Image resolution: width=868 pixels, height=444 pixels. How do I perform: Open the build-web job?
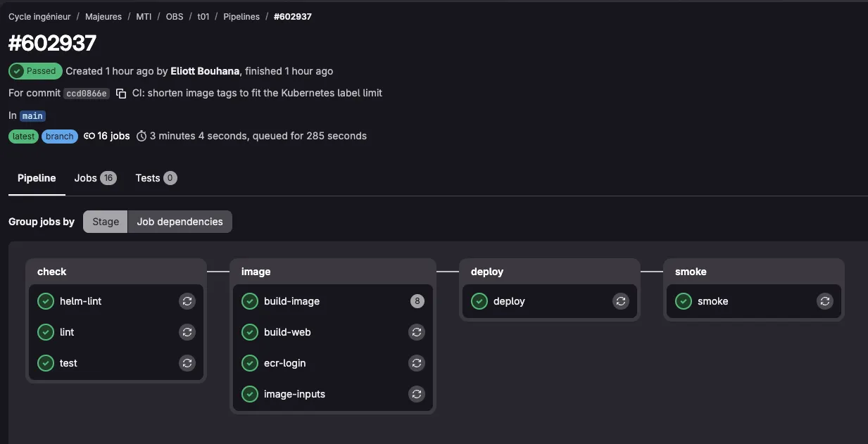[x=287, y=332]
